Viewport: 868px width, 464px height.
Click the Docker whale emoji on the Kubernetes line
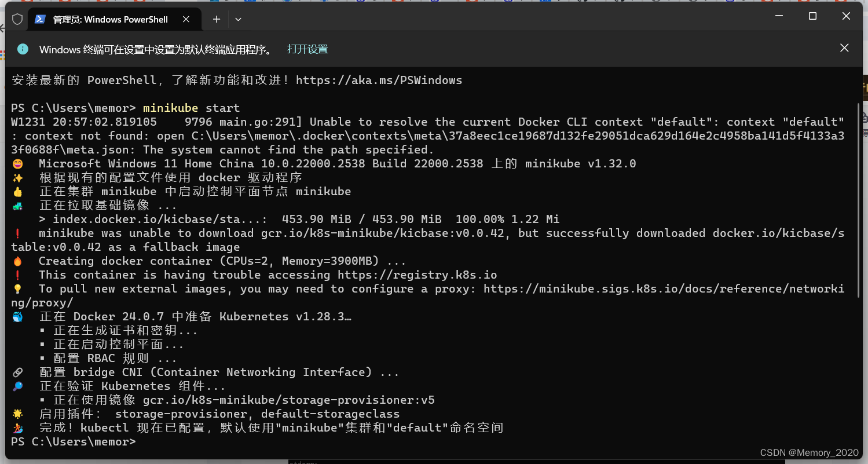coord(17,317)
